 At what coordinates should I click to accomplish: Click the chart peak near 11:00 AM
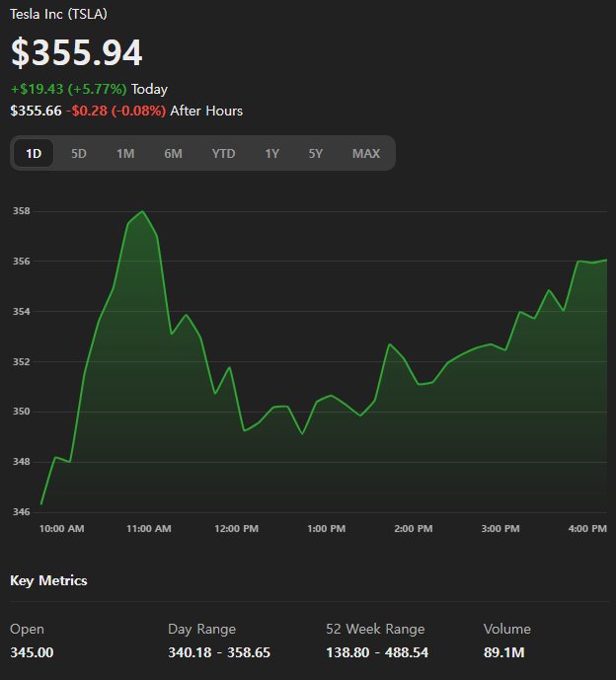(143, 211)
